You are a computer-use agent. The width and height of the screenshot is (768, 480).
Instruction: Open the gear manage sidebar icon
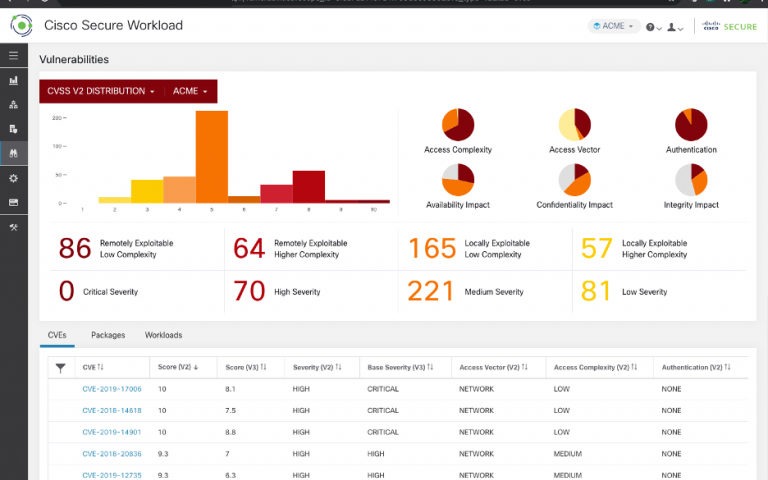(x=13, y=178)
